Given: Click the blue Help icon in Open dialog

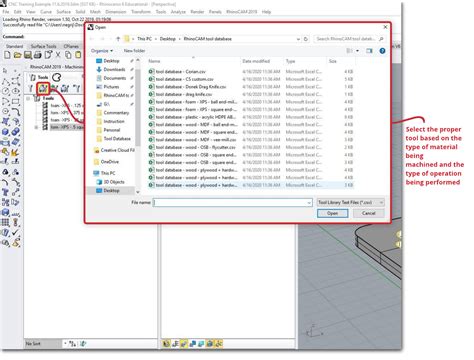Looking at the screenshot, I should (382, 51).
